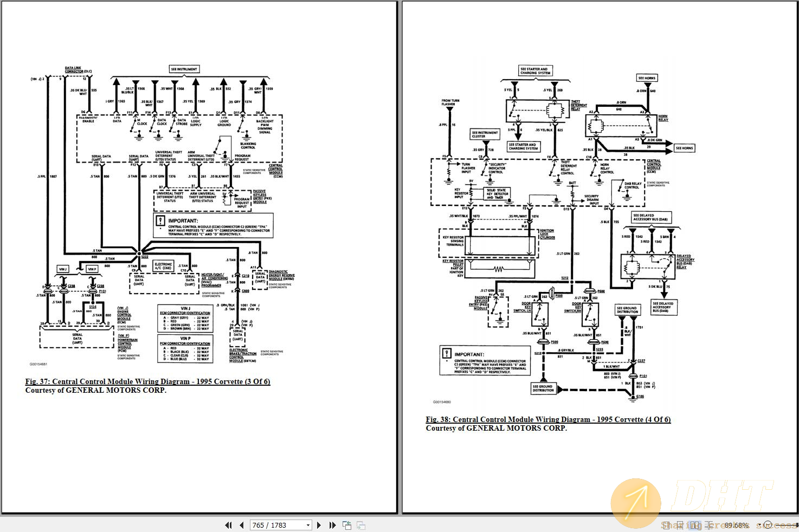Click the HORN RELAY label
The image size is (799, 532).
pyautogui.click(x=663, y=118)
